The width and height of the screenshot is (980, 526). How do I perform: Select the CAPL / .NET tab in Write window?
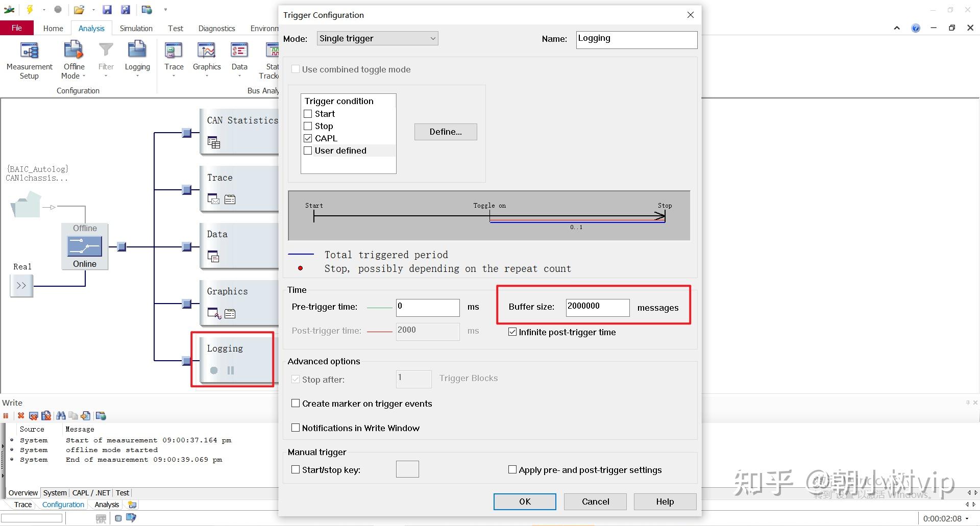pos(91,493)
